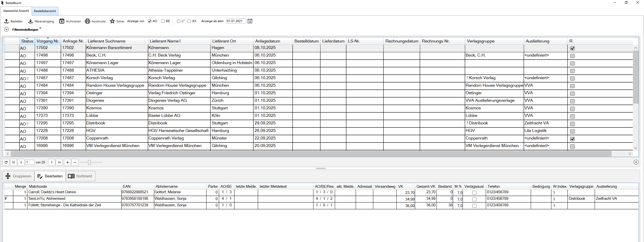Screen dimensions: 644x242
Task: Sort by Rechnungs Nr. column header
Action: [442, 41]
